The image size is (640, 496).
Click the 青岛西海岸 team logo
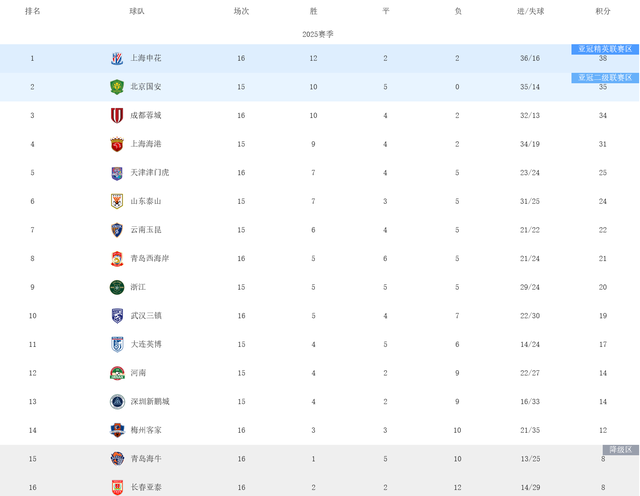click(117, 258)
